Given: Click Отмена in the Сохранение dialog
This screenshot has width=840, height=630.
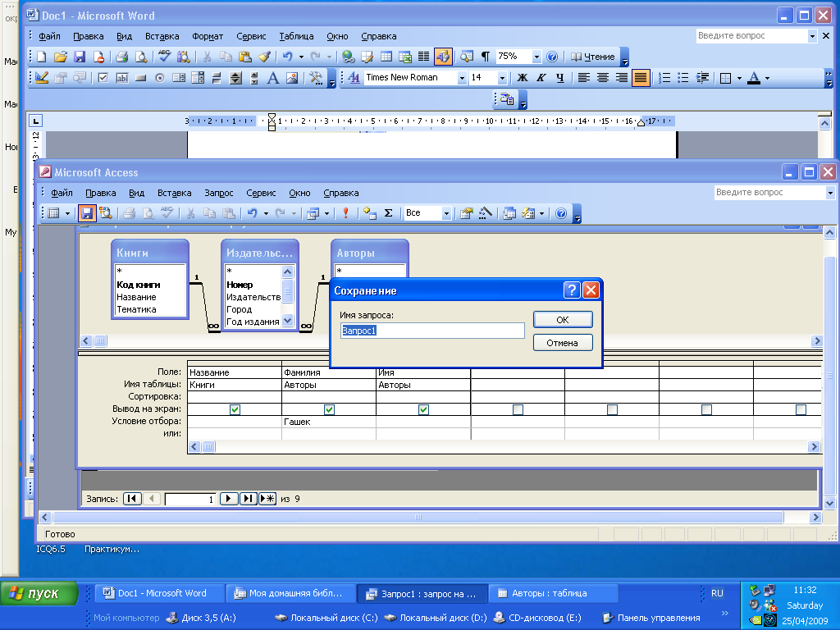Looking at the screenshot, I should (x=563, y=343).
